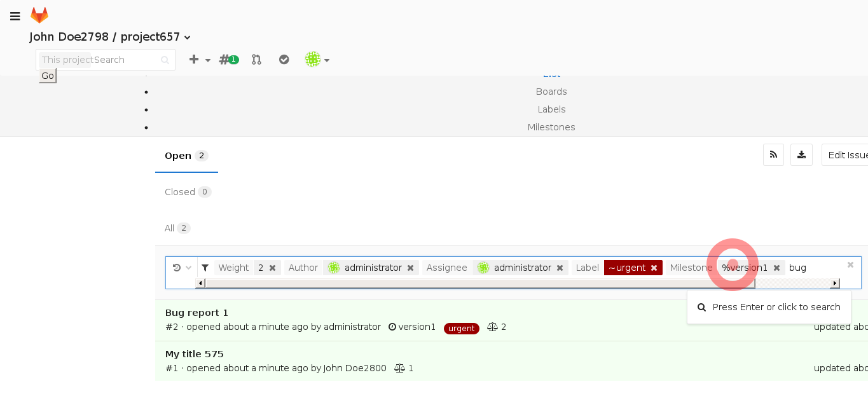Click the filter bar right scroll arrow
This screenshot has height=403, width=868.
835,283
